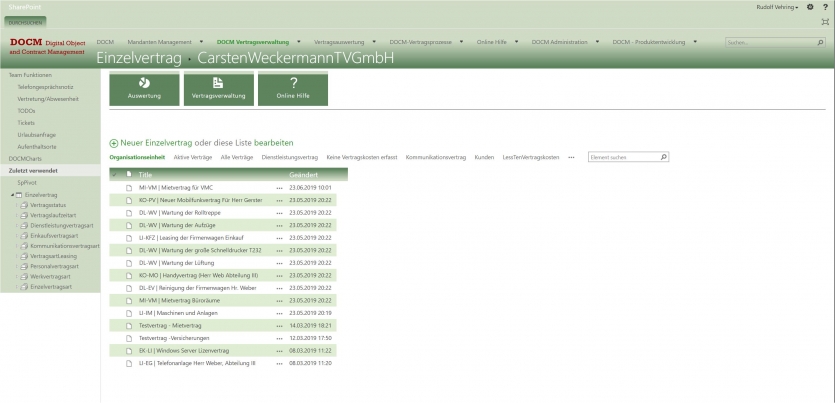Select the Kunden view

click(x=484, y=158)
